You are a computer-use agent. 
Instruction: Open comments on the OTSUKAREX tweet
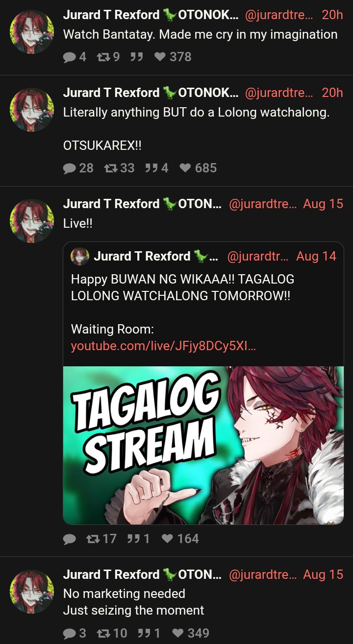click(x=78, y=168)
